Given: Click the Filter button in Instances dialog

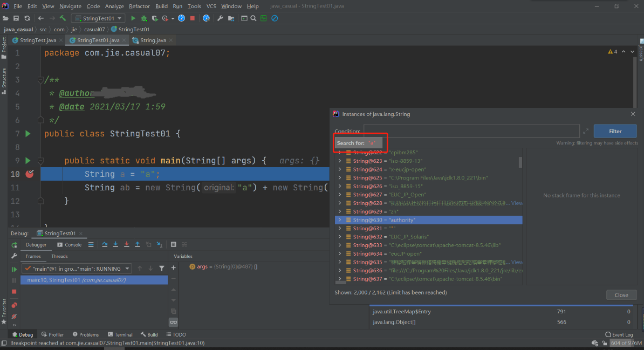Looking at the screenshot, I should point(615,132).
